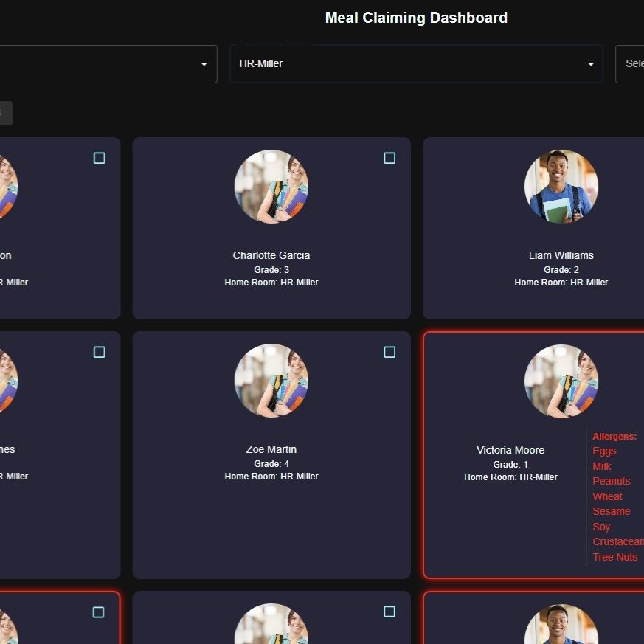Select the name 'Liam Williams'
The width and height of the screenshot is (644, 644).
click(x=561, y=255)
